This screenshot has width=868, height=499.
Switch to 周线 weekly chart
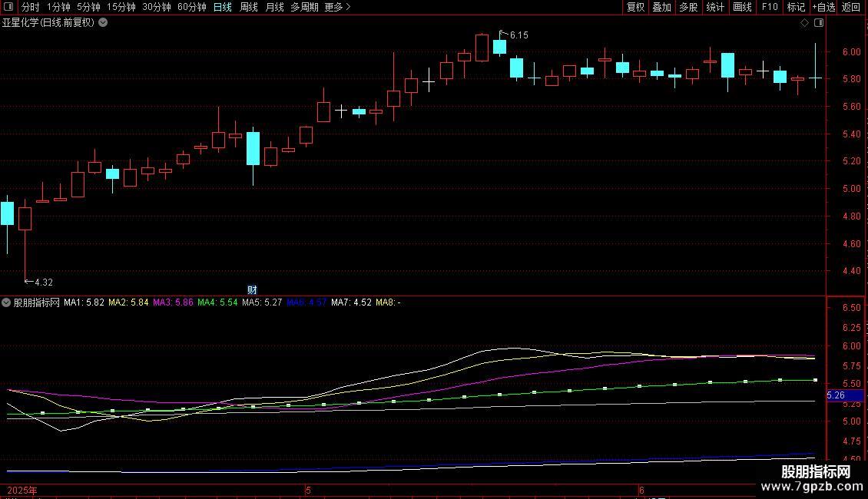pyautogui.click(x=249, y=7)
